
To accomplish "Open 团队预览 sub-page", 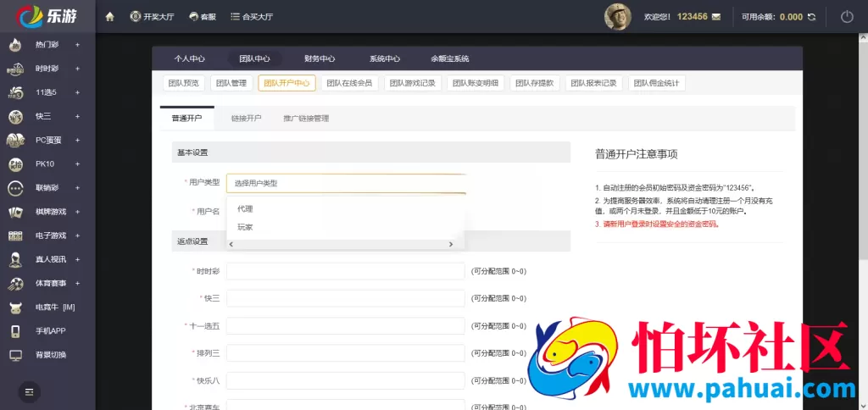I will click(184, 84).
